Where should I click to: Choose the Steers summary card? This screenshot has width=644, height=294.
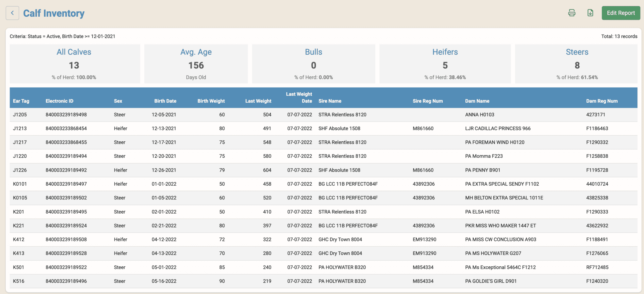(577, 64)
